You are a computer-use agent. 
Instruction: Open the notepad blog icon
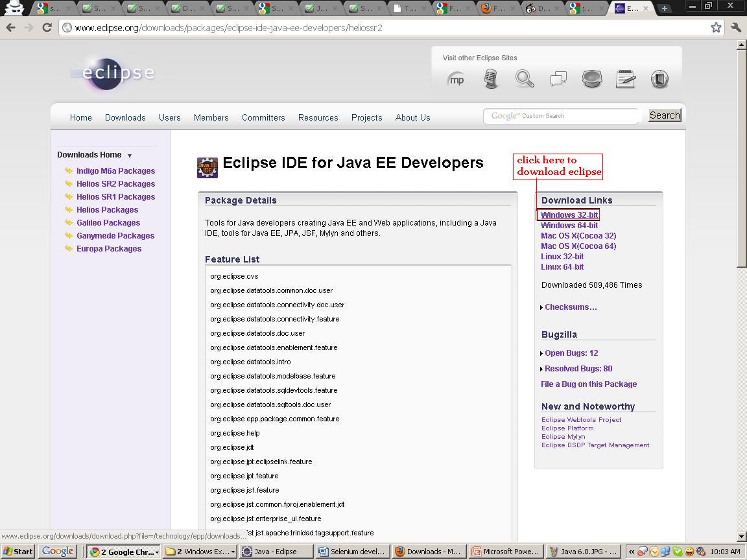(x=626, y=78)
